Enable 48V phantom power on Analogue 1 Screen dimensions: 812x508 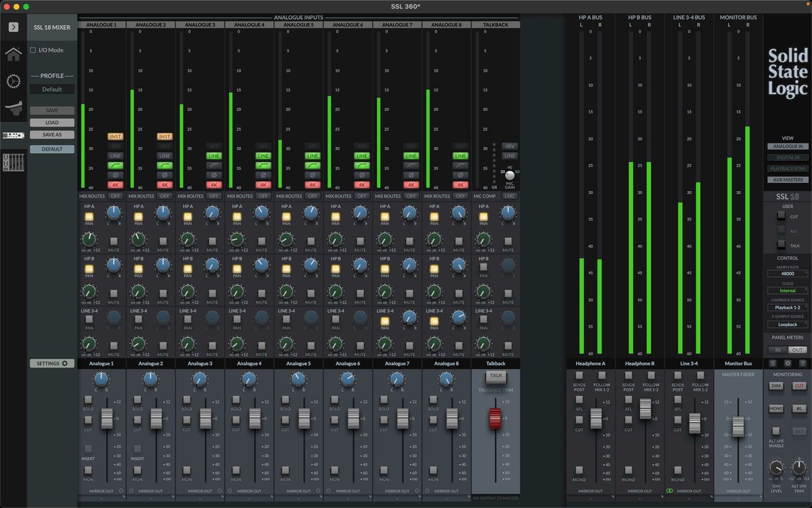(115, 146)
